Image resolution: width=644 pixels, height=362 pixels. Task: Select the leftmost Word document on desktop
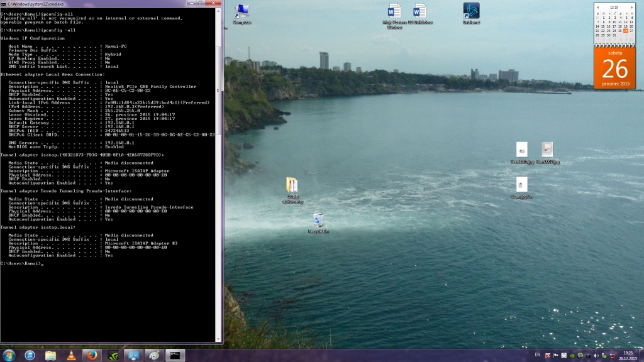click(x=394, y=12)
